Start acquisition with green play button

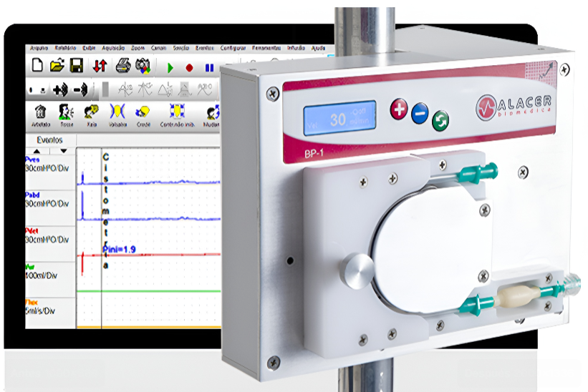[170, 68]
